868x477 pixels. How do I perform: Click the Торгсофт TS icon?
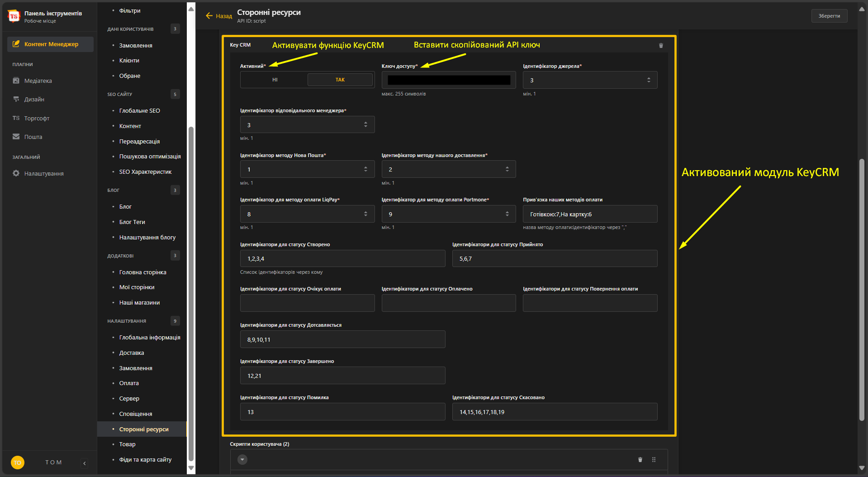pyautogui.click(x=16, y=118)
